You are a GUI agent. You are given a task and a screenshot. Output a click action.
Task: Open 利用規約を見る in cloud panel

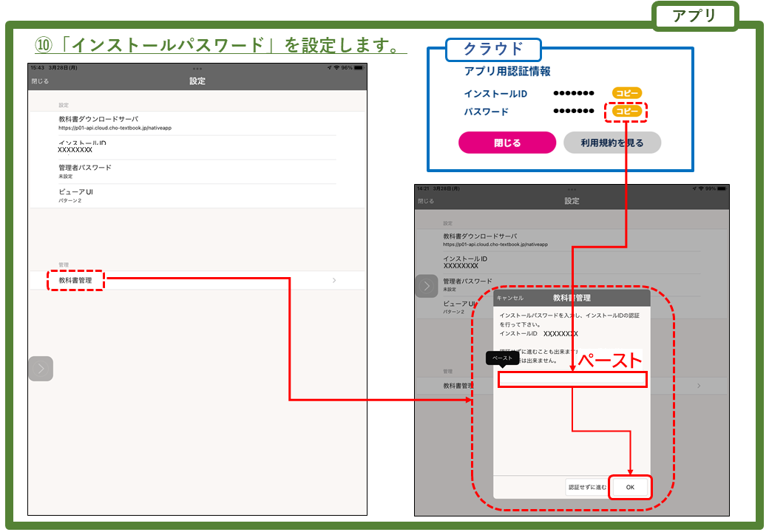click(x=612, y=143)
